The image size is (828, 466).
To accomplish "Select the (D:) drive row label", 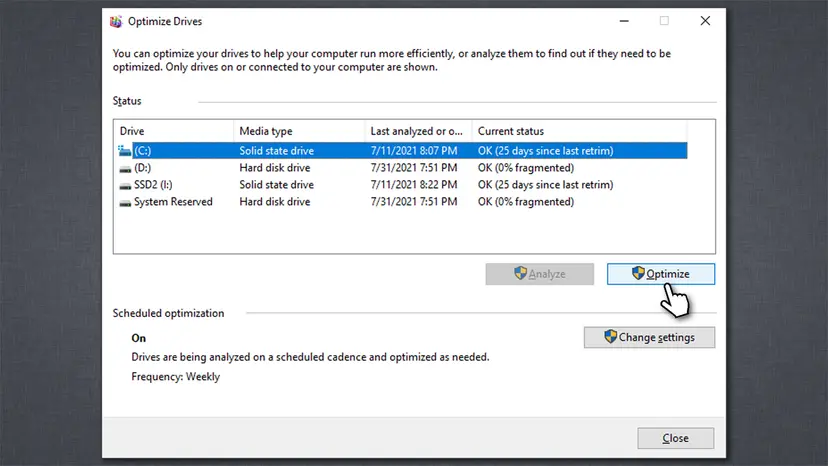I will click(x=143, y=167).
